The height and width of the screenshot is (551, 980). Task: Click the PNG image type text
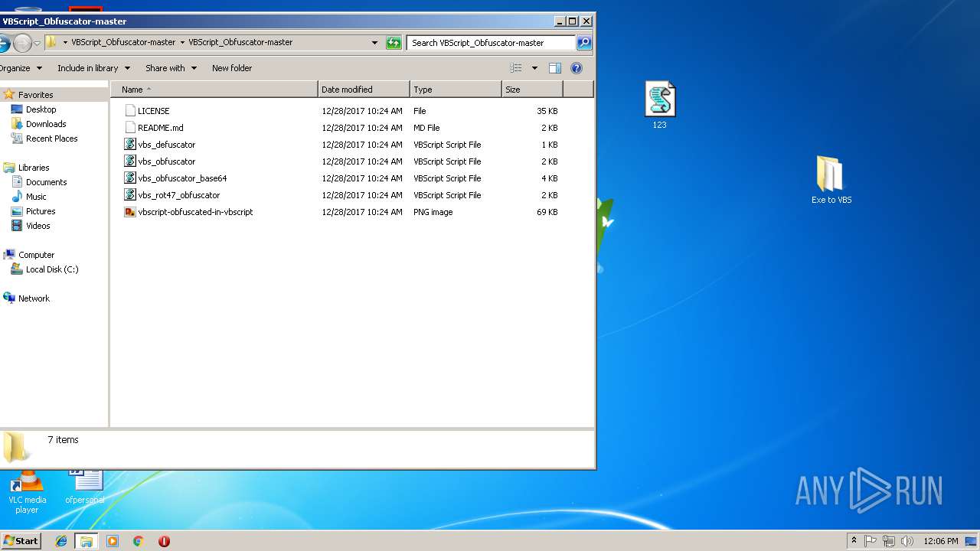point(433,212)
